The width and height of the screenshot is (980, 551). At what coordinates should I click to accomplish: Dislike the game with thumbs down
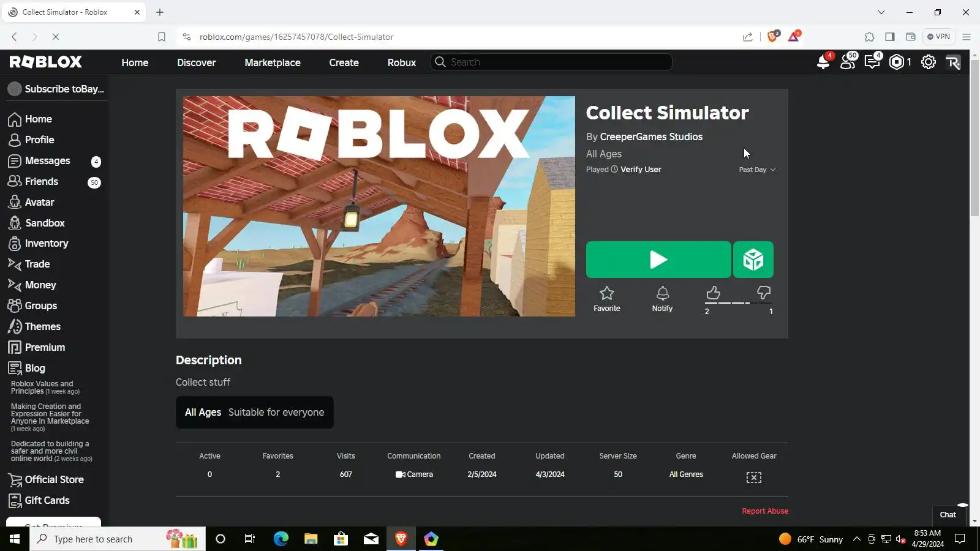tap(764, 293)
